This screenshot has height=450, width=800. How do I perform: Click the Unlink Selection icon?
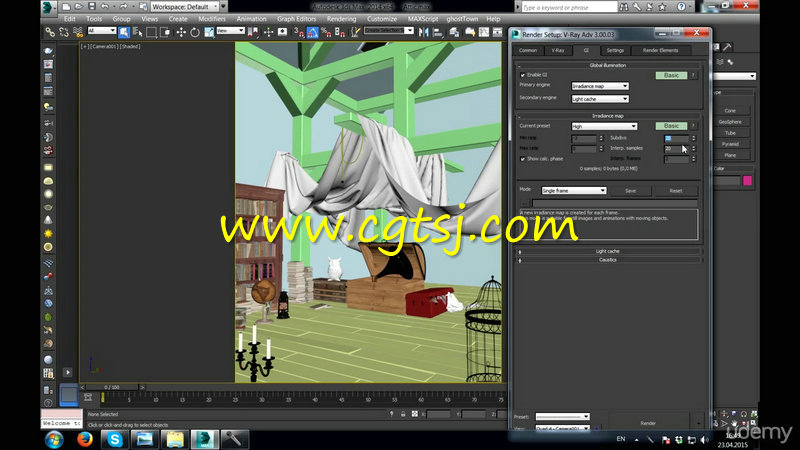(x=64, y=32)
